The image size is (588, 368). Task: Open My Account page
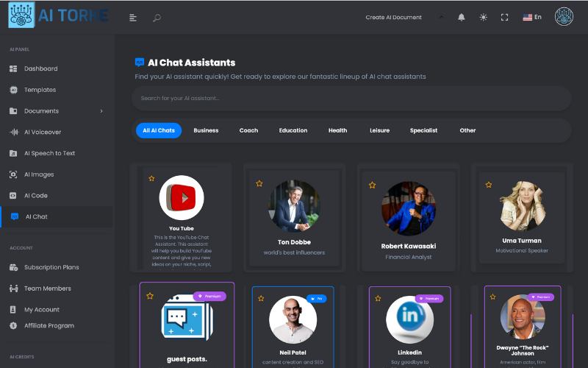coord(42,310)
